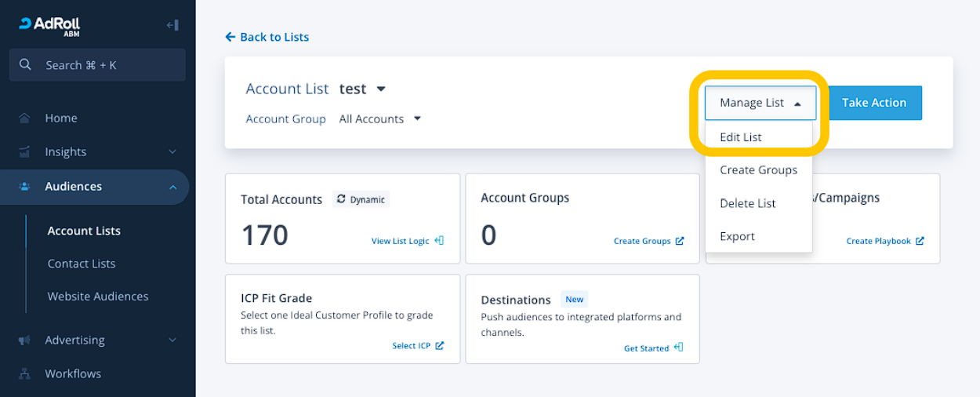Click the Home icon in the sidebar
This screenshot has width=980, height=397.
[25, 118]
